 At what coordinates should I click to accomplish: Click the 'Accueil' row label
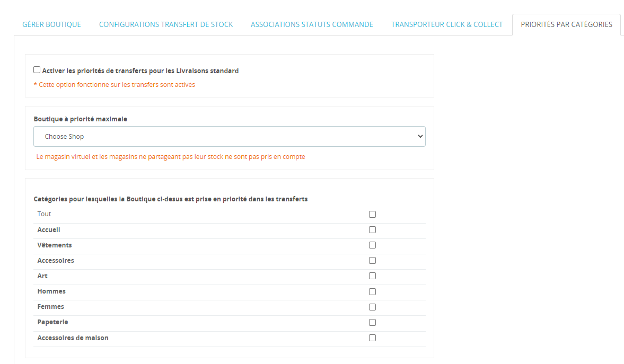click(49, 230)
